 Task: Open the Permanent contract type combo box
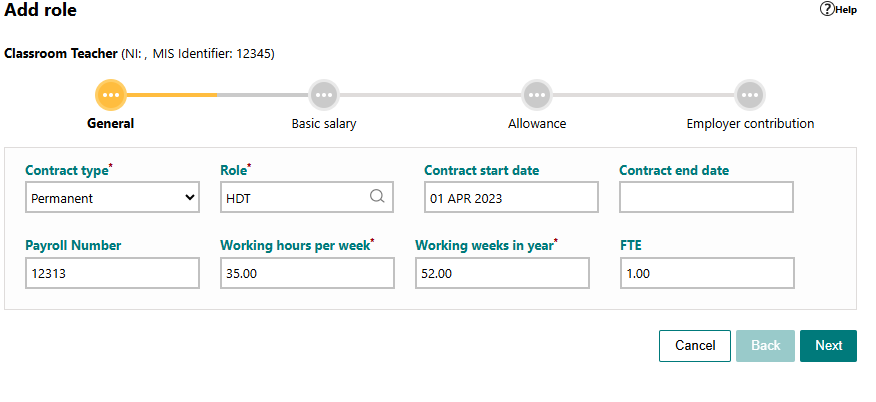click(112, 197)
